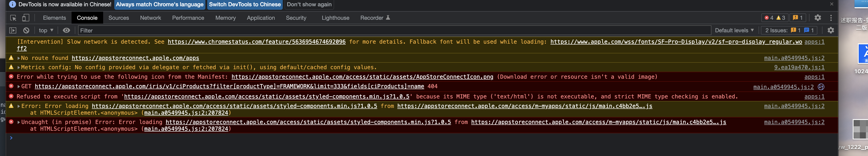Expand the 'No route found' warning
868x156 pixels.
tap(19, 58)
